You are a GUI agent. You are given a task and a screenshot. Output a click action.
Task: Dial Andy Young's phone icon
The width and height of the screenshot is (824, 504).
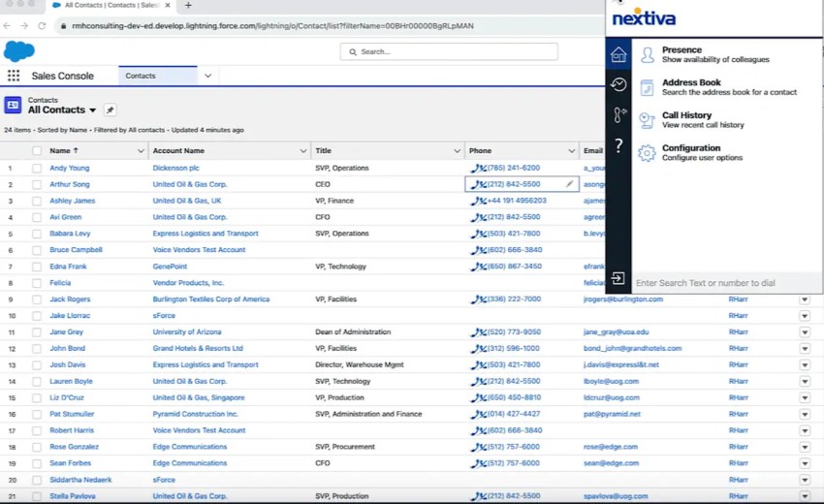coord(478,169)
